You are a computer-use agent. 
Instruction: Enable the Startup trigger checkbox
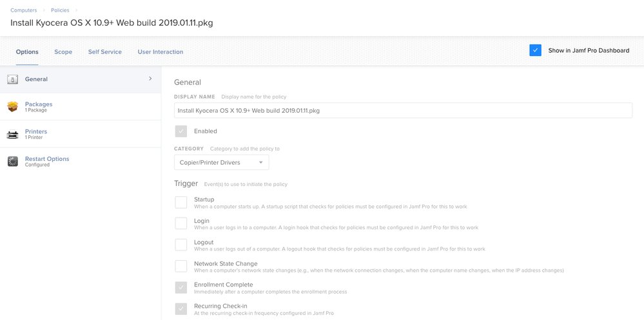181,202
